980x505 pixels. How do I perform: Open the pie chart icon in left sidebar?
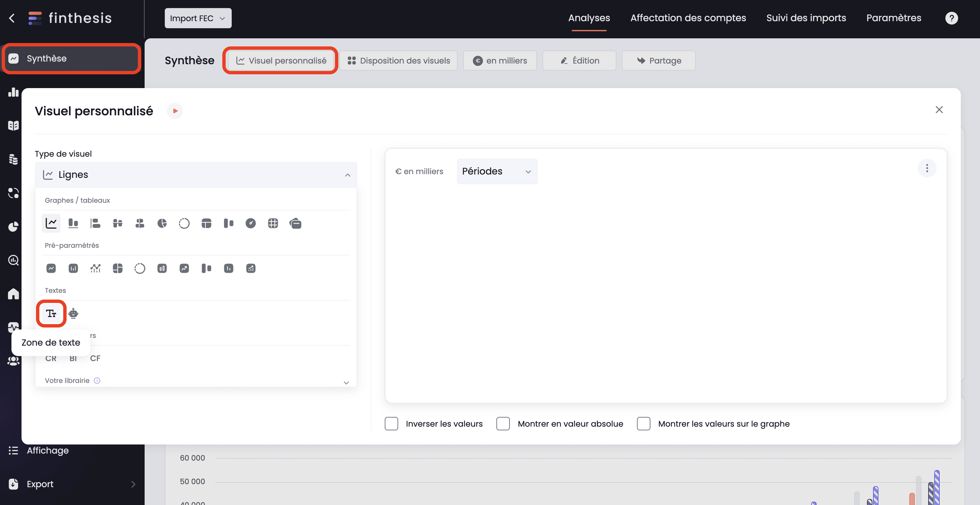13,227
